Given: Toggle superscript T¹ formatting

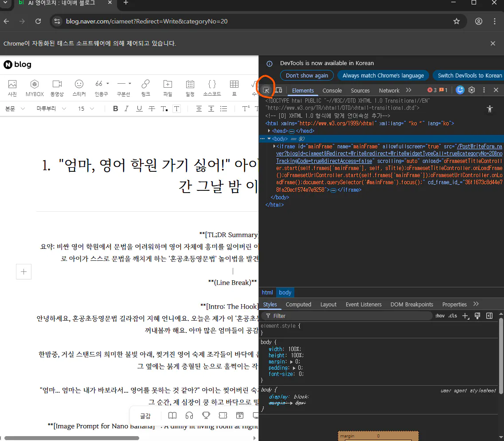Looking at the screenshot, I should point(246,109).
